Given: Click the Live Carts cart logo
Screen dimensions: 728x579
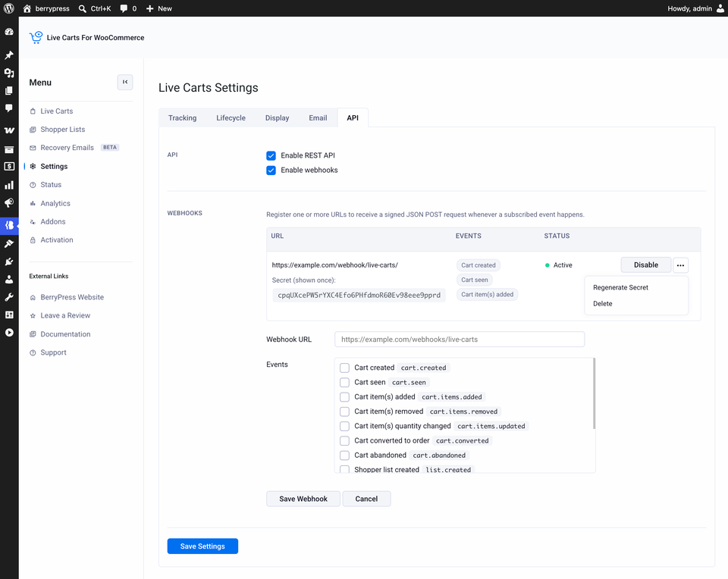Looking at the screenshot, I should (36, 38).
